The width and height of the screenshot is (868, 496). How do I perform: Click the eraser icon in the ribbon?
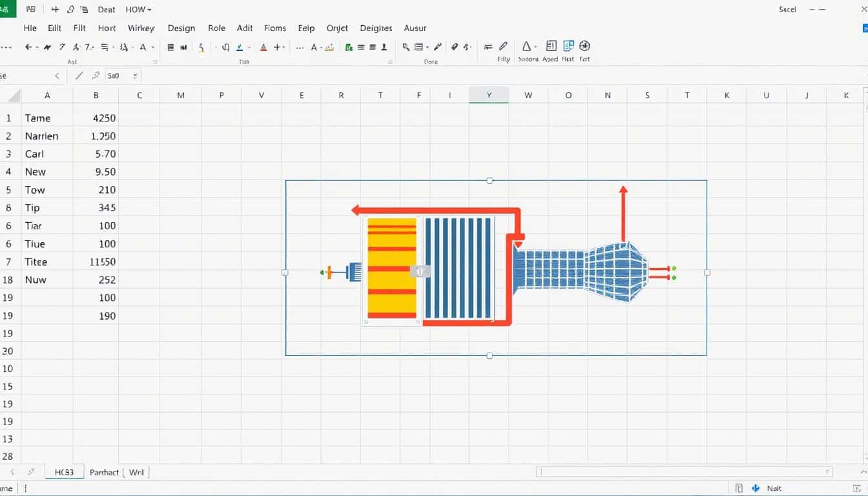[454, 47]
